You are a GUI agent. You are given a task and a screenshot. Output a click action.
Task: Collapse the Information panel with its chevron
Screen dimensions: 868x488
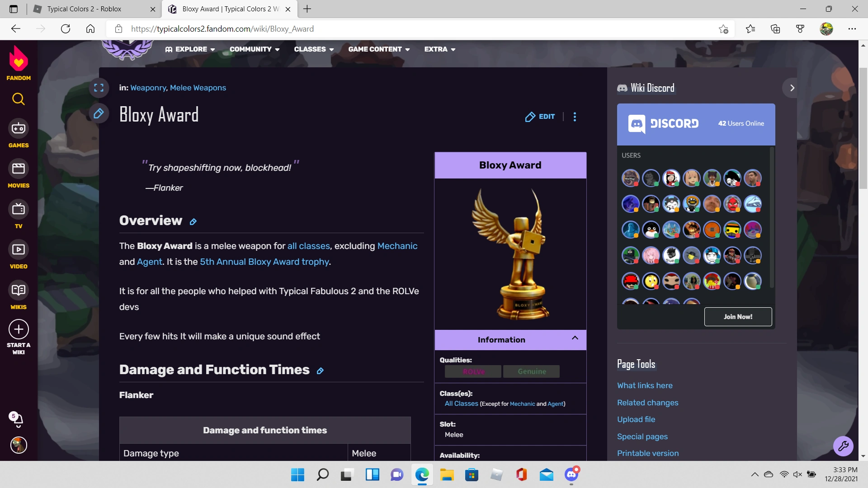click(575, 338)
